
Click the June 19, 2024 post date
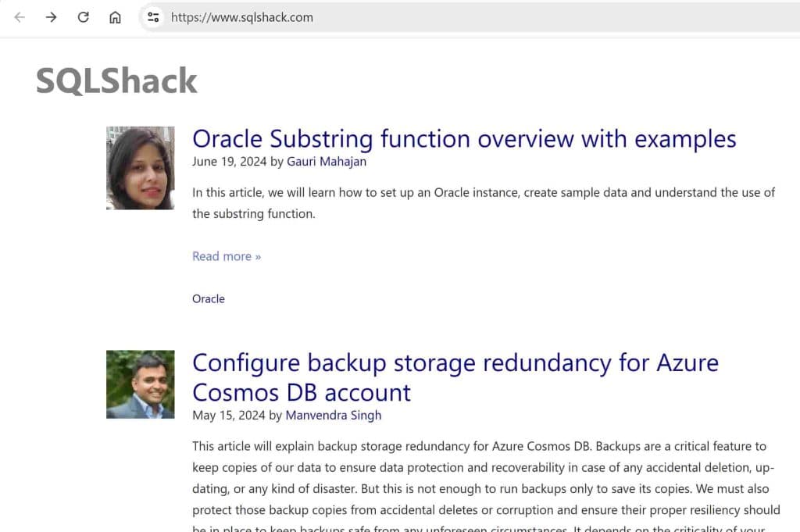click(x=229, y=162)
